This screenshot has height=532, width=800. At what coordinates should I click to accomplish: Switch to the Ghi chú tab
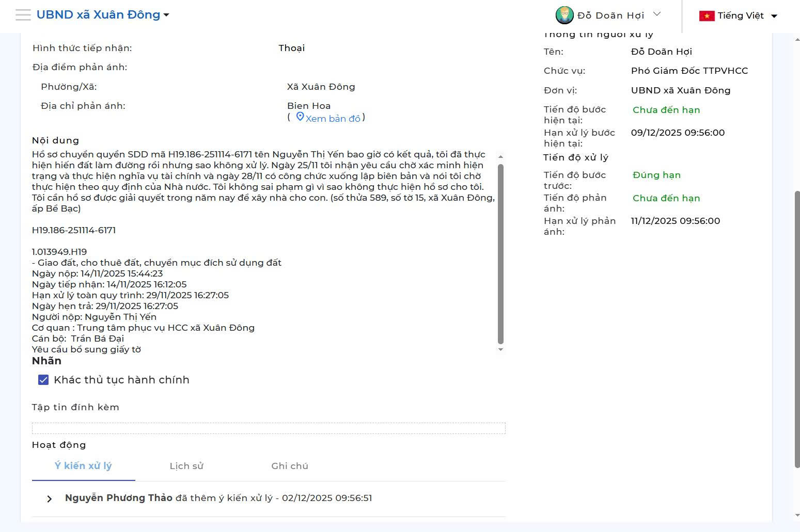[290, 466]
